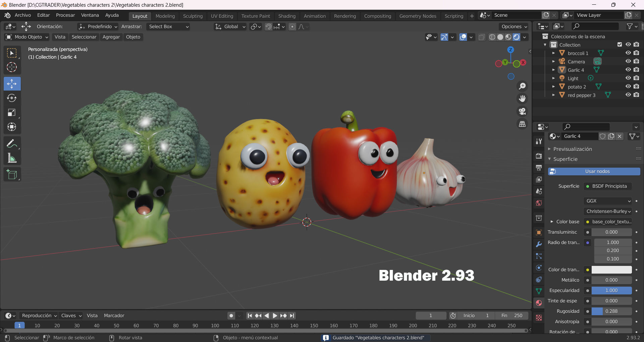This screenshot has height=342, width=644.
Task: Toggle camera view icon in viewport
Action: pyautogui.click(x=522, y=111)
